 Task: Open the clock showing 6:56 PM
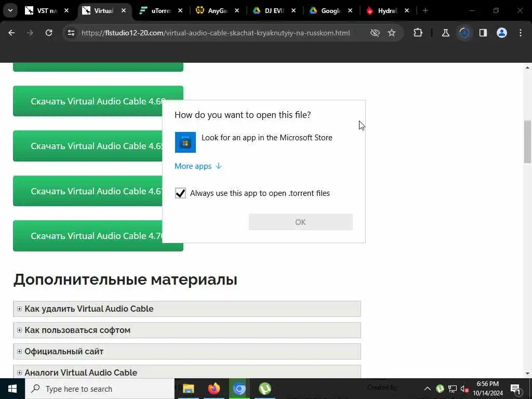point(487,389)
